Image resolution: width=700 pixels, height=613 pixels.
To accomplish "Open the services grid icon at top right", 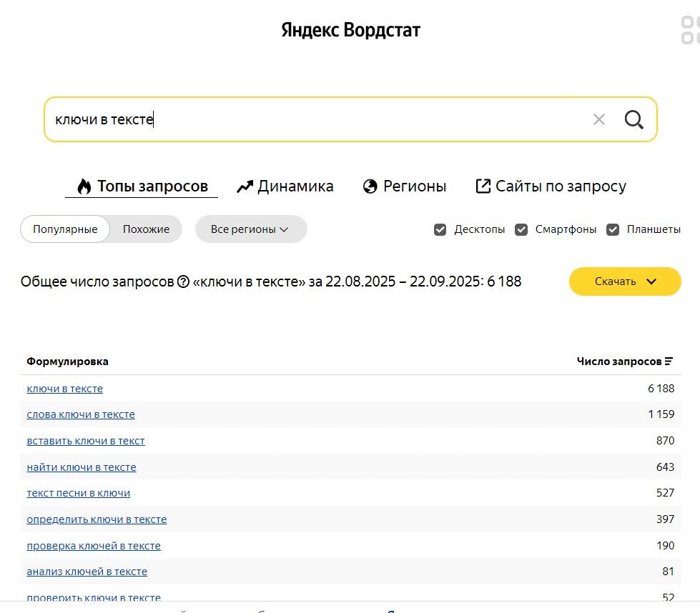I will 690,30.
